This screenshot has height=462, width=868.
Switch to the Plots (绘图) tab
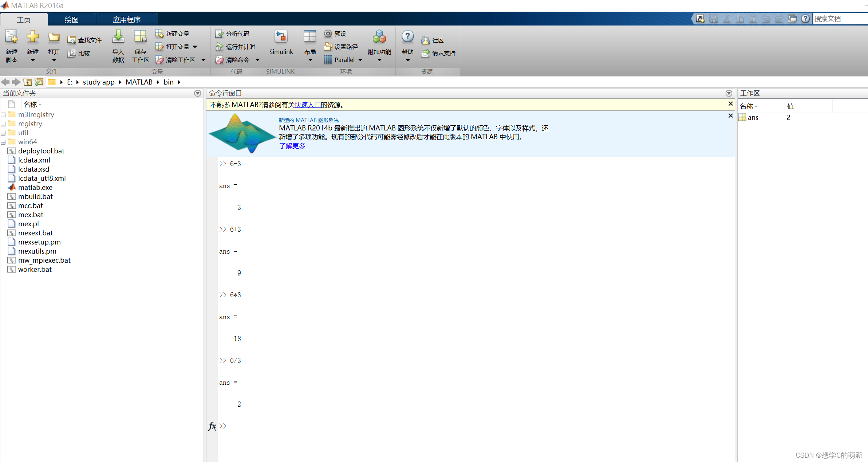coord(71,20)
